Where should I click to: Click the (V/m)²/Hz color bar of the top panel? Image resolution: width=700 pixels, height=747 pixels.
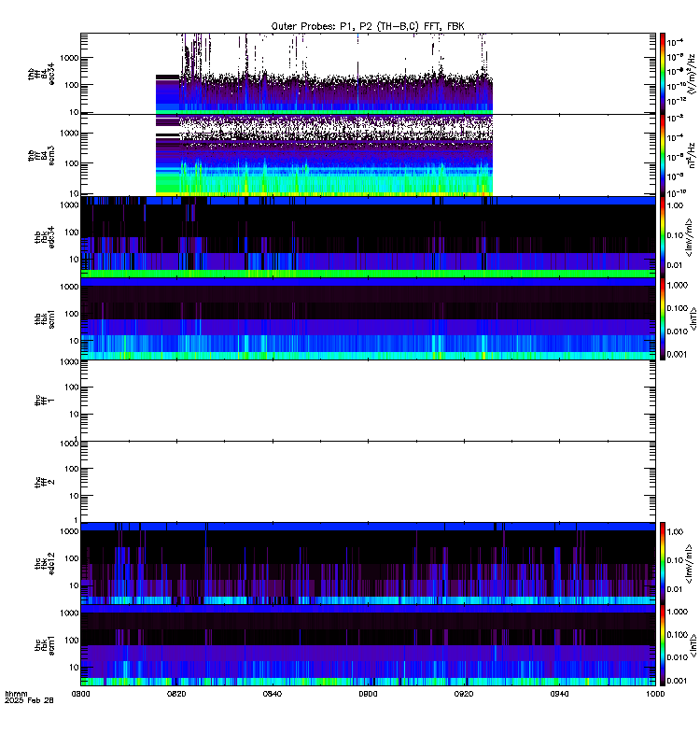click(663, 74)
